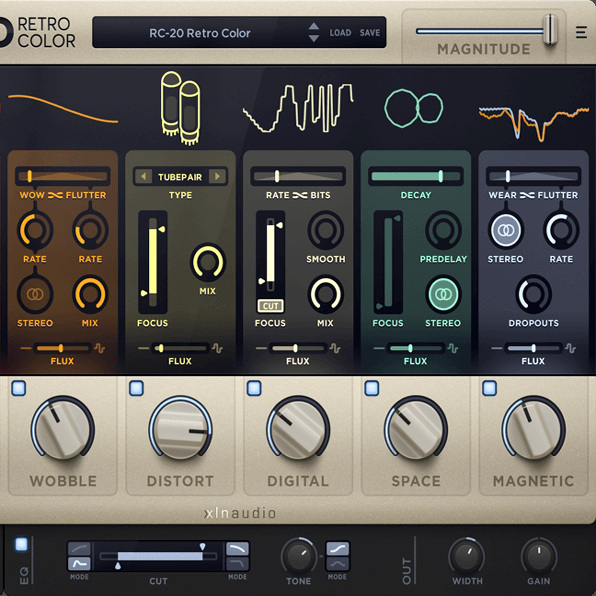Select the lower Tone mode curve icon
Viewport: 596px width, 596px height.
[338, 564]
